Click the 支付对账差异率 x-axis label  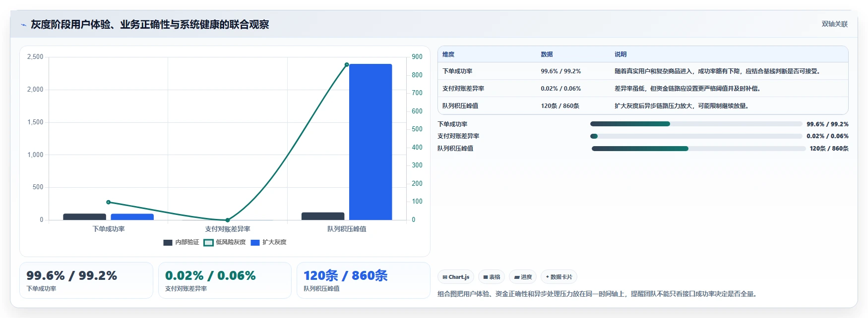[228, 229]
